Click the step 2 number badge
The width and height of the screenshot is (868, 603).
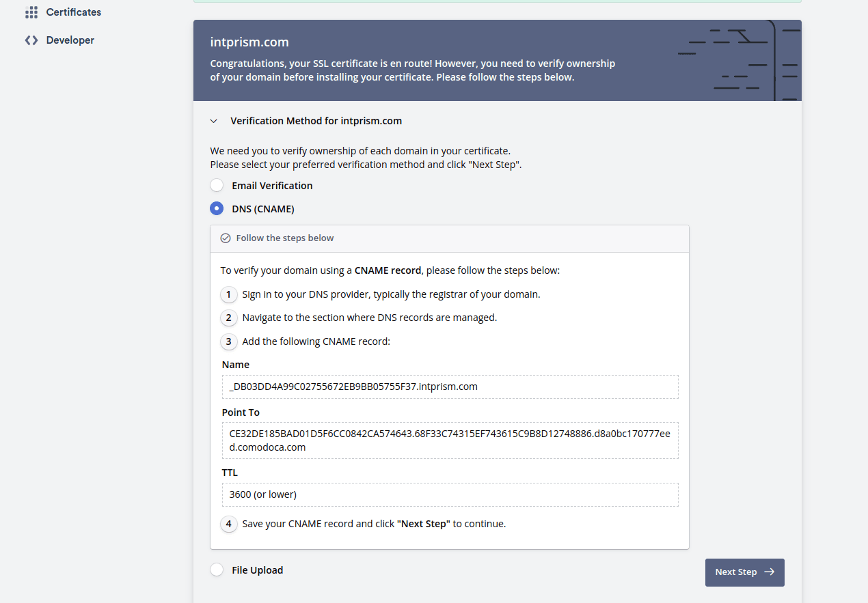229,318
